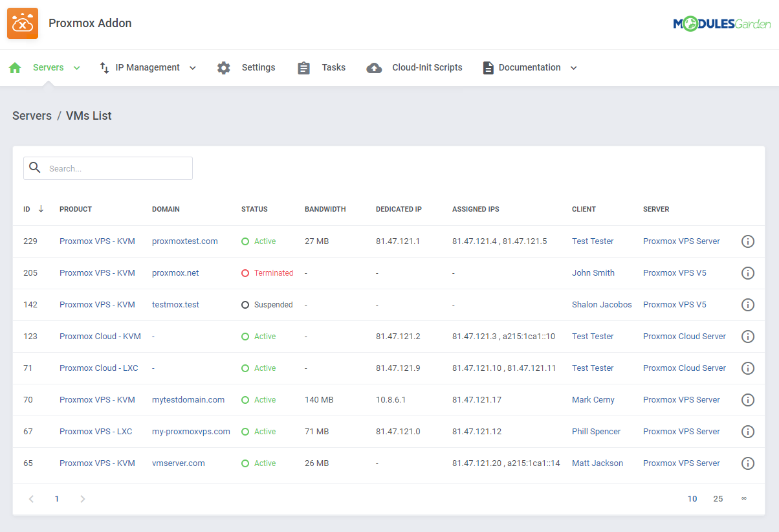Click the orange Proxmox Addon logo icon

(x=23, y=23)
